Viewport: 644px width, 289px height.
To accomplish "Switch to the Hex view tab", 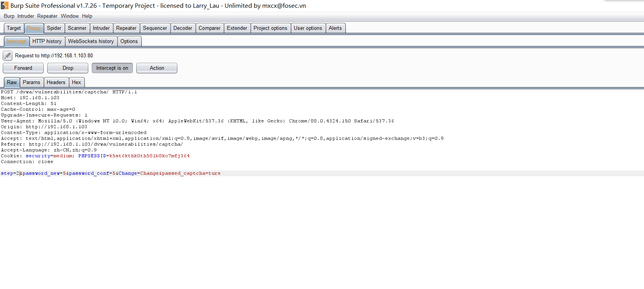I will (76, 83).
